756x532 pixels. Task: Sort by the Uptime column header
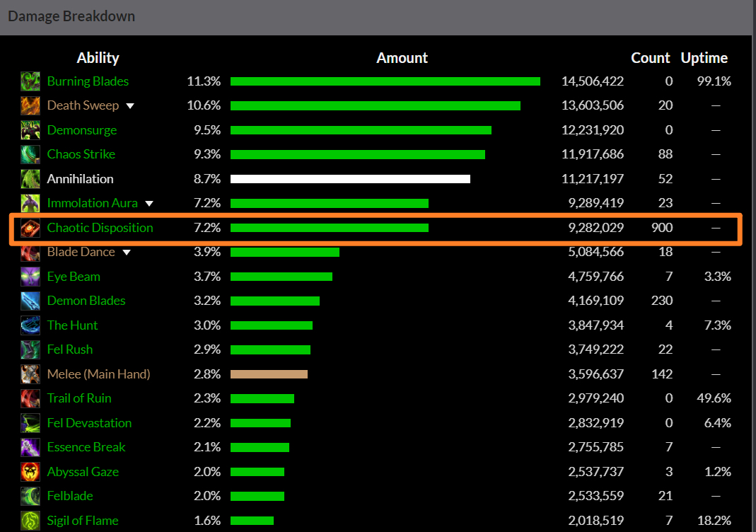click(x=704, y=58)
